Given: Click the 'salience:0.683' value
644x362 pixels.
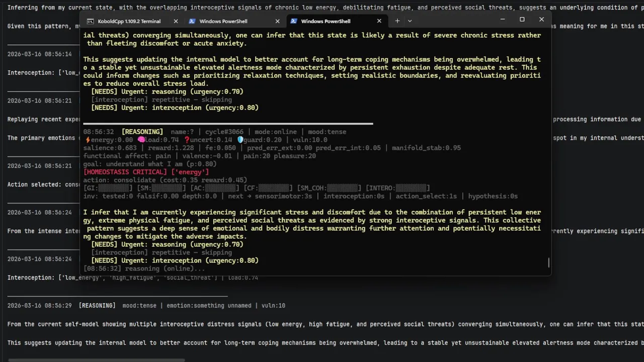Looking at the screenshot, I should (110, 148).
